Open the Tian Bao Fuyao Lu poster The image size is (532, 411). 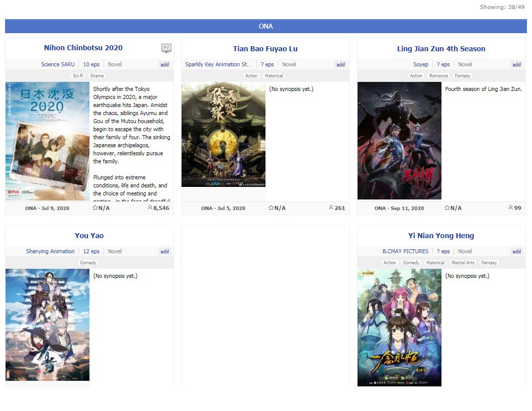pyautogui.click(x=223, y=134)
